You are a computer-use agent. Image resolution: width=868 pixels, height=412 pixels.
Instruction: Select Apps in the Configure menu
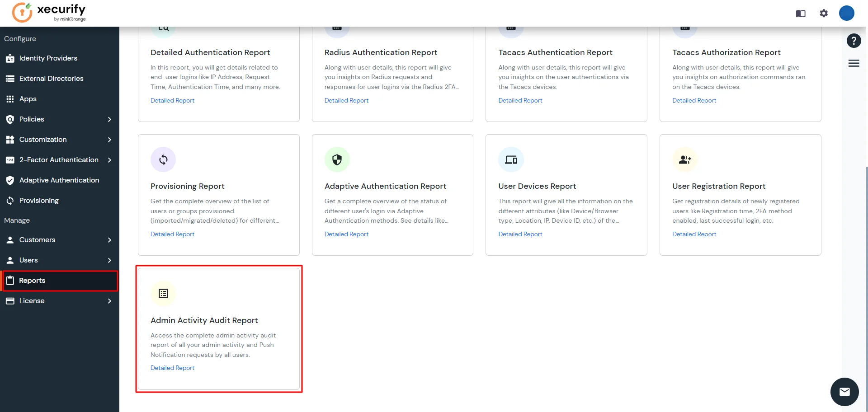[x=28, y=98]
